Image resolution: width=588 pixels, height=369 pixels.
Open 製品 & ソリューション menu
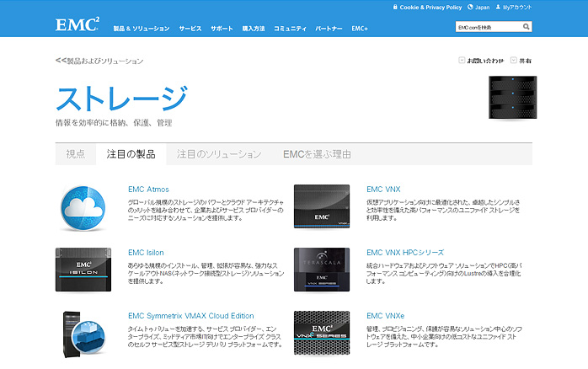pos(142,29)
